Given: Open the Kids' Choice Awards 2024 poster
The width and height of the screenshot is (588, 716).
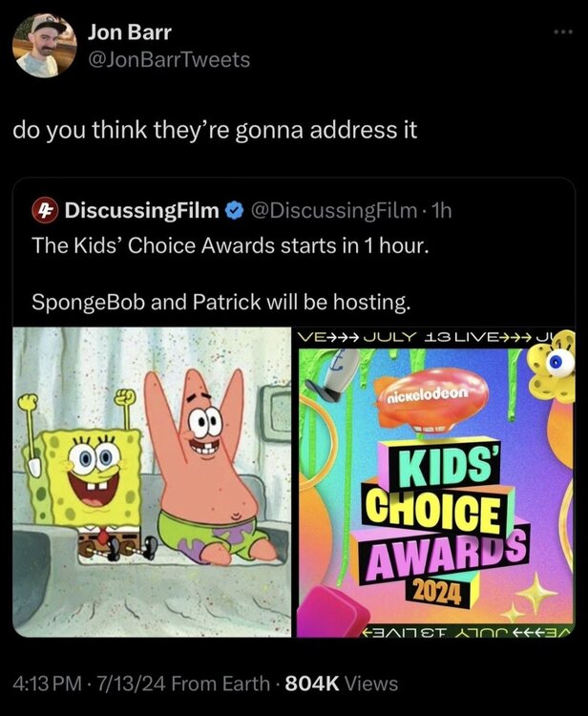Looking at the screenshot, I should [436, 482].
